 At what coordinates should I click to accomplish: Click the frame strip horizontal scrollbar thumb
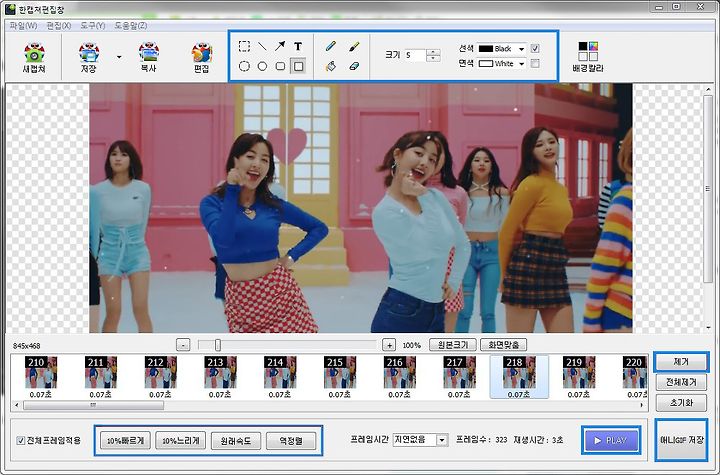[x=93, y=405]
